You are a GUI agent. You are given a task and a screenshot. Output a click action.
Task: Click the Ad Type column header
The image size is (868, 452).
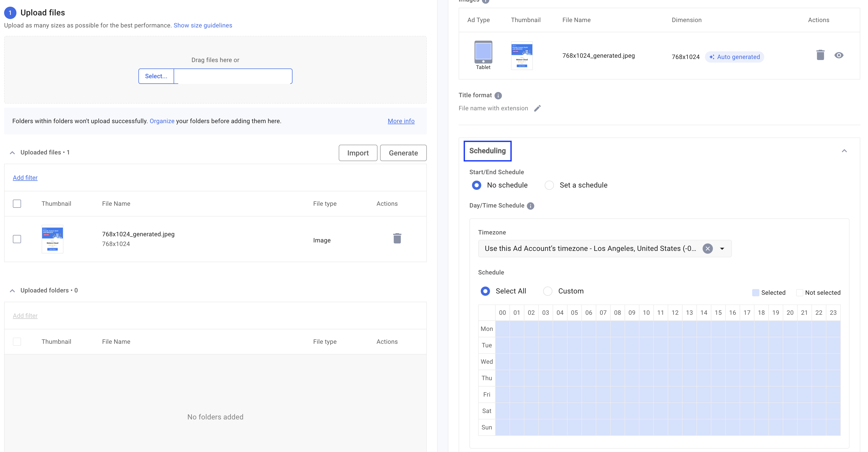(x=478, y=20)
